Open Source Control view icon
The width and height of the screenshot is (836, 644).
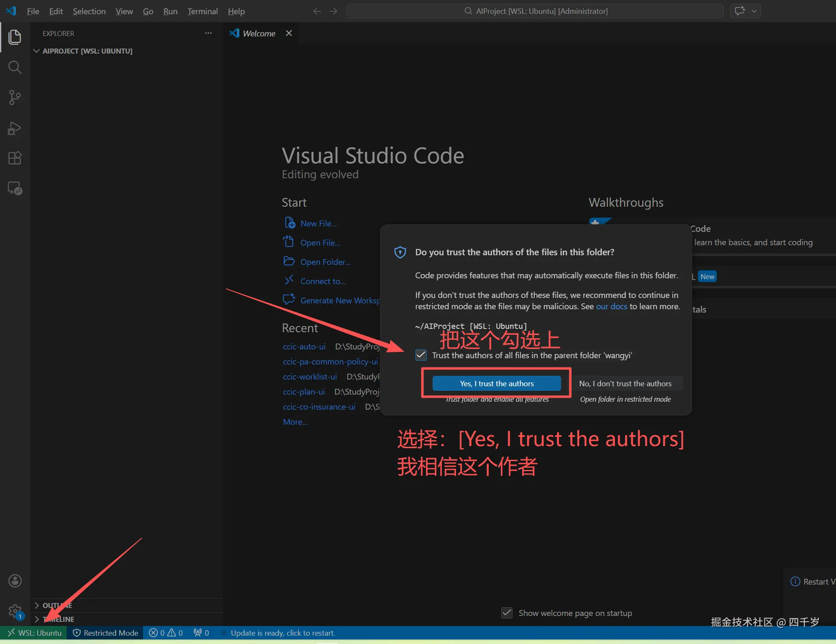coord(15,97)
